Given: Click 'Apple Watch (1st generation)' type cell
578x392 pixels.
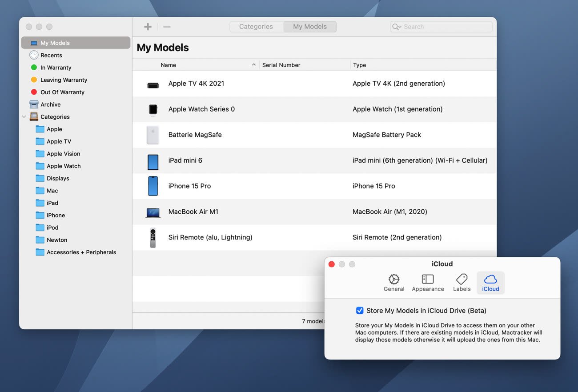Looking at the screenshot, I should 397,109.
